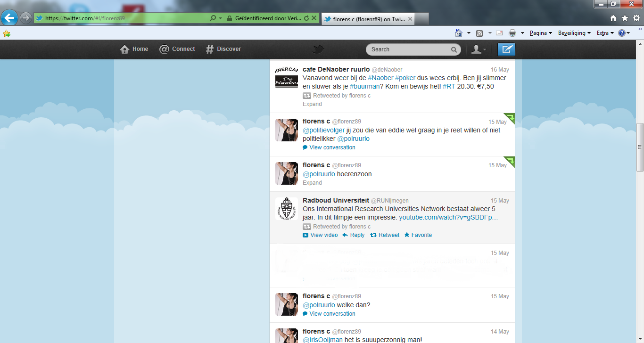Expand the Print dropdown arrow
Screen dimensions: 644x343
(x=522, y=33)
